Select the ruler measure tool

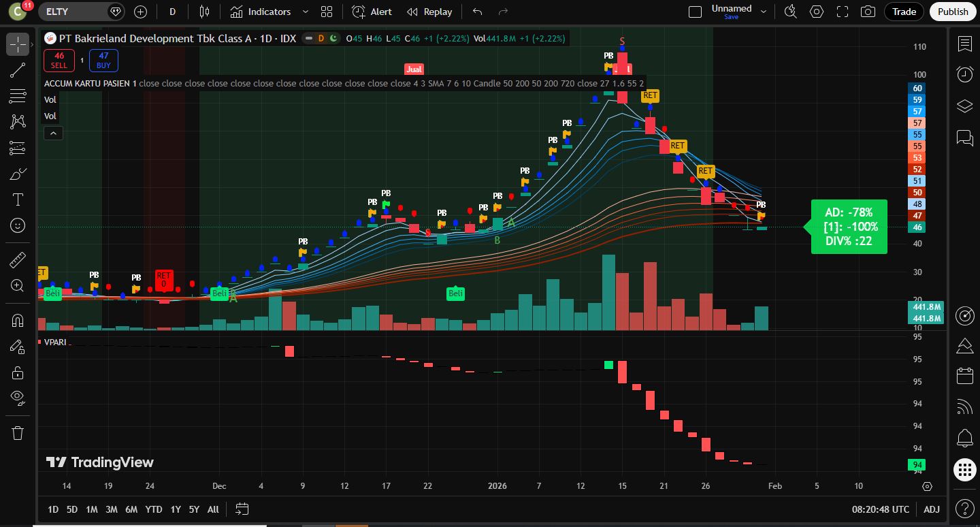pyautogui.click(x=18, y=260)
